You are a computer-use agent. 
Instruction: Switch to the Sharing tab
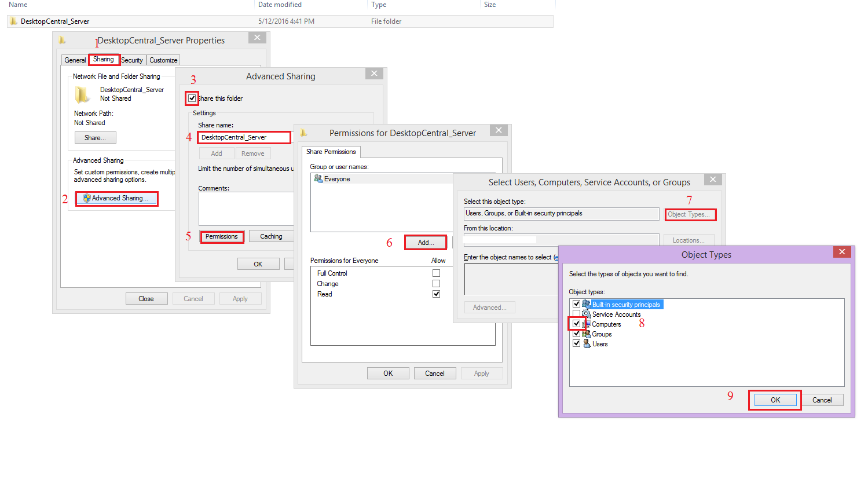(104, 59)
